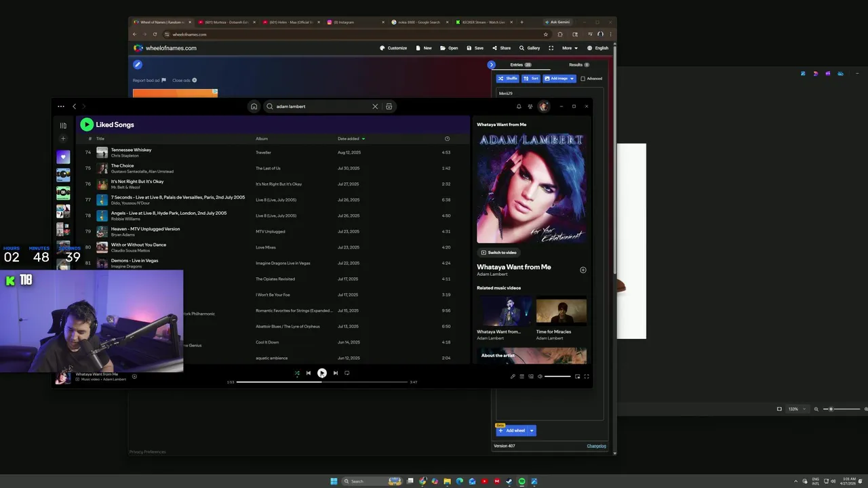Screen dimensions: 868x488
Task: Toggle Wheel of Names fullscreen icon
Action: tap(551, 48)
